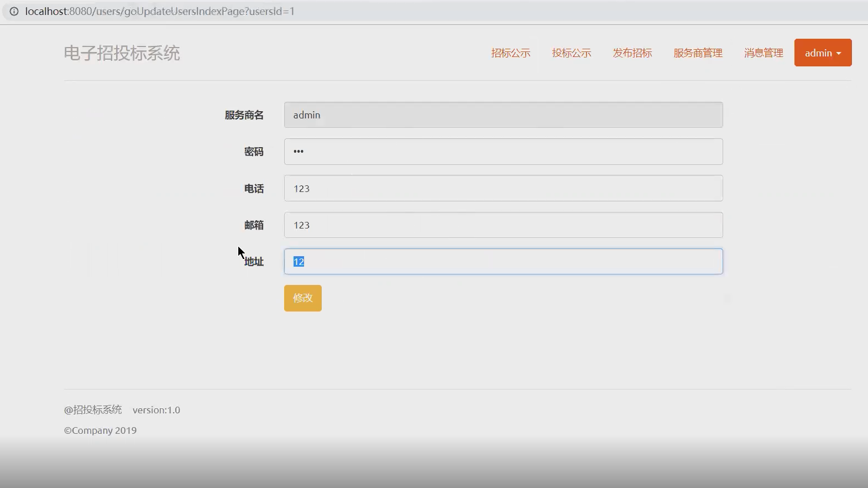Click the 电子招投标系统 brand title
This screenshot has width=868, height=488.
[x=122, y=53]
